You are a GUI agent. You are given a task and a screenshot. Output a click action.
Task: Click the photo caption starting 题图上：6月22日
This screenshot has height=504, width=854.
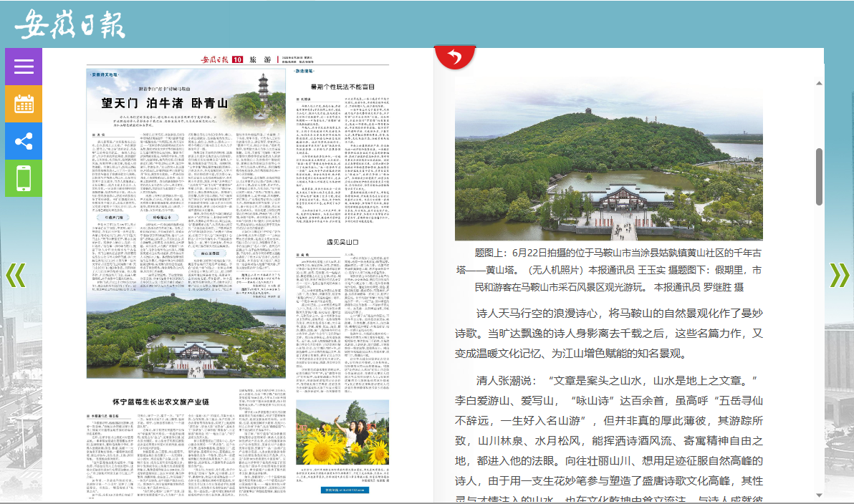click(609, 270)
